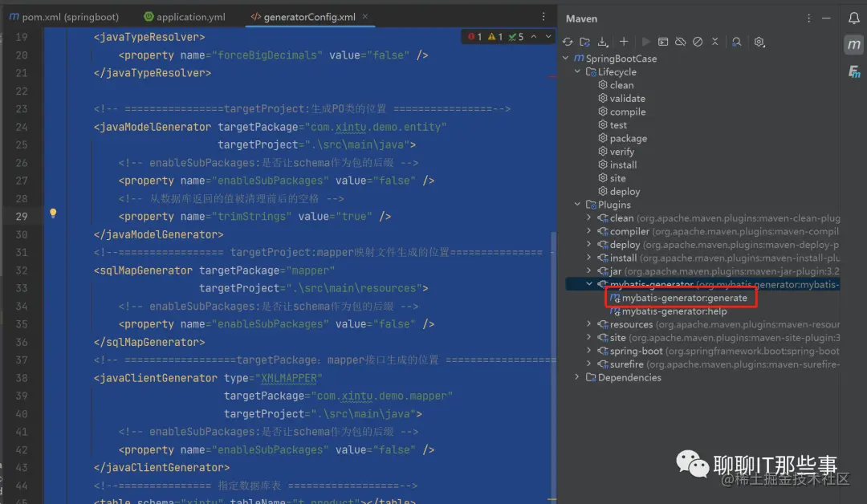Viewport: 867px width, 504px height.
Task: Click the yellow lightbulb quick-fix icon
Action: coord(53,213)
